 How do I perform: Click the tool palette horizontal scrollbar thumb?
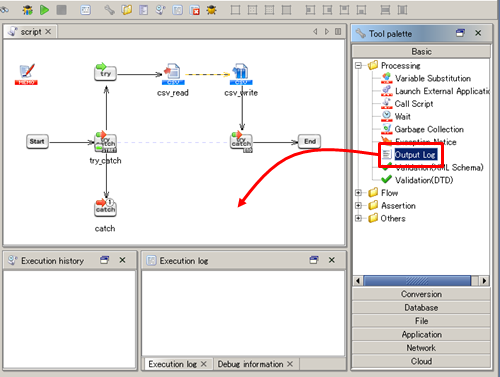[417, 281]
